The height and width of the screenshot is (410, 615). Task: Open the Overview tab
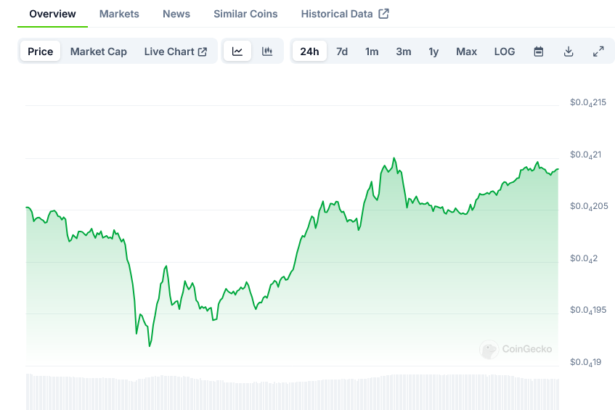(52, 14)
